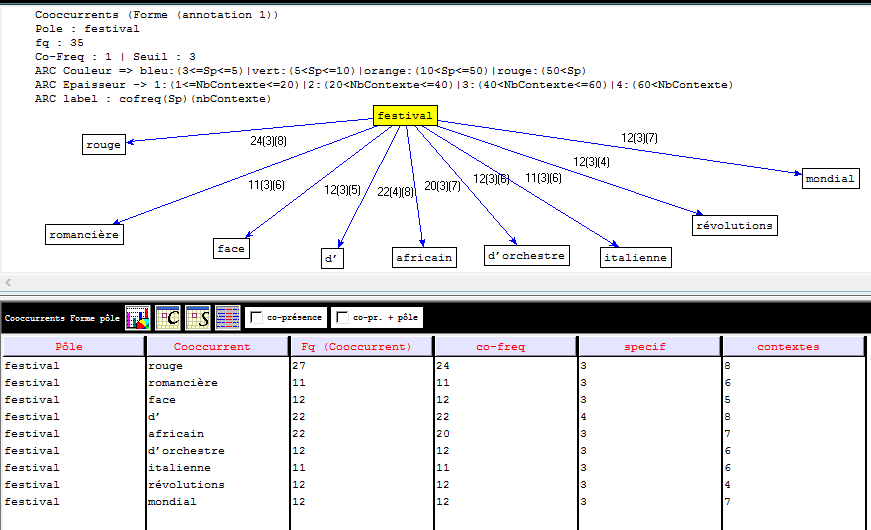Click the '12(3)(7)' arc label
871x530 pixels.
click(x=639, y=138)
